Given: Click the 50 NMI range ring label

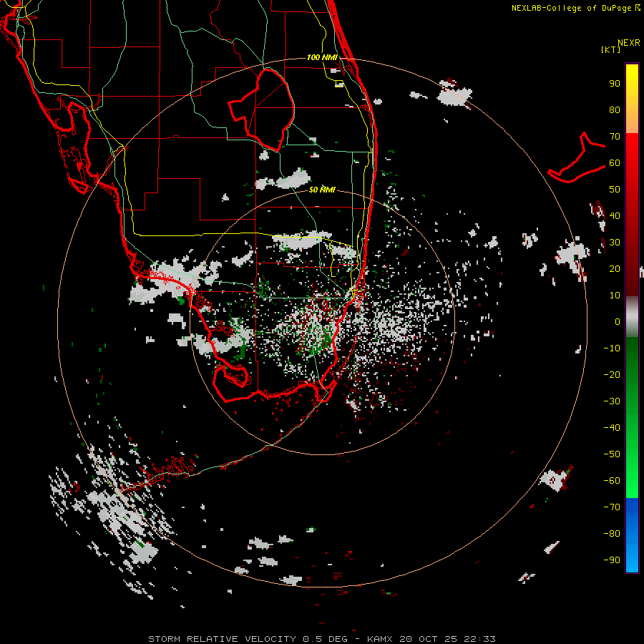Looking at the screenshot, I should point(322,190).
